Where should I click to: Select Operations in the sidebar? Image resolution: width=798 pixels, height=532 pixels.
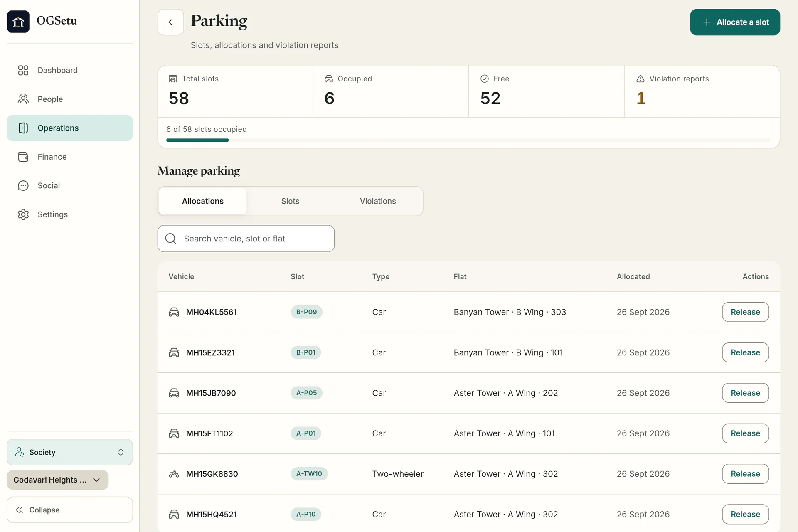[x=70, y=128]
